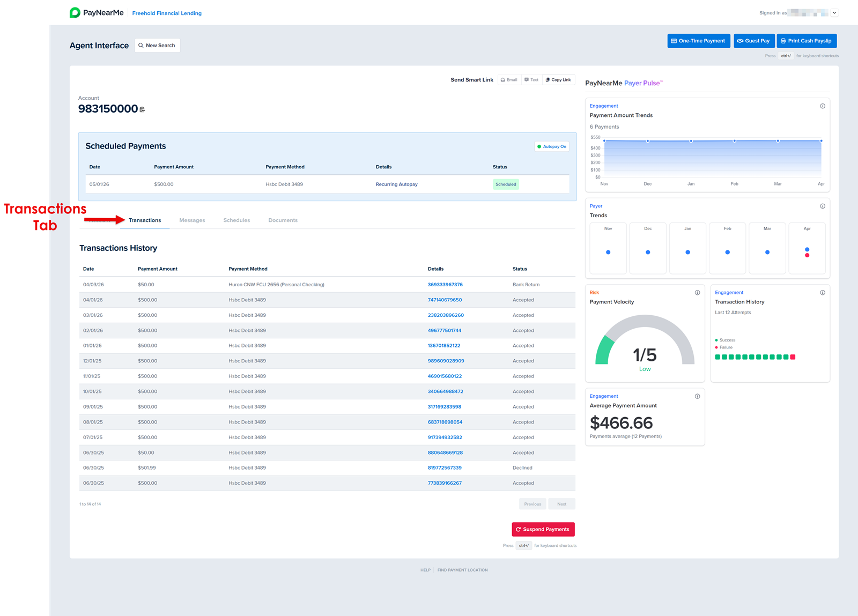Open info icon on Payment Amount Trends card
The width and height of the screenshot is (858, 616).
pyautogui.click(x=822, y=106)
